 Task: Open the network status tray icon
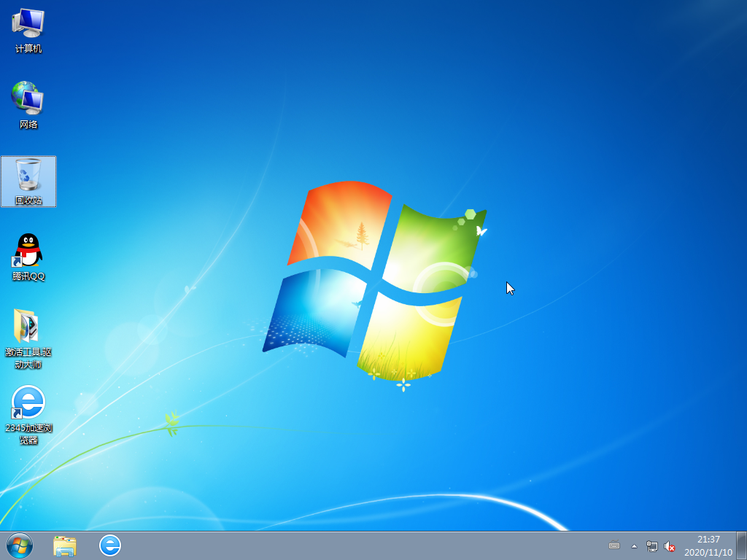(651, 546)
